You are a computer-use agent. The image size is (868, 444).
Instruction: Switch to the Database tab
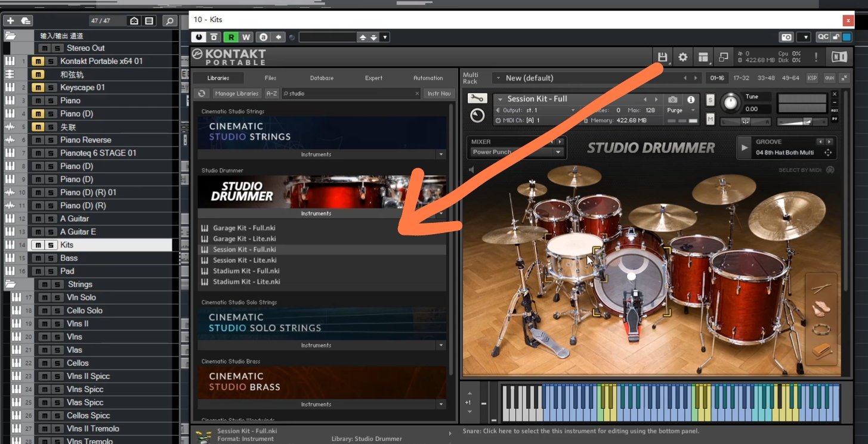point(322,78)
